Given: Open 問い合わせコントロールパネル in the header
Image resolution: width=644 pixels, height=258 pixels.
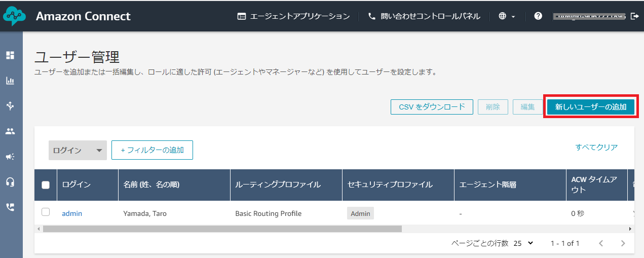Looking at the screenshot, I should click(x=424, y=16).
